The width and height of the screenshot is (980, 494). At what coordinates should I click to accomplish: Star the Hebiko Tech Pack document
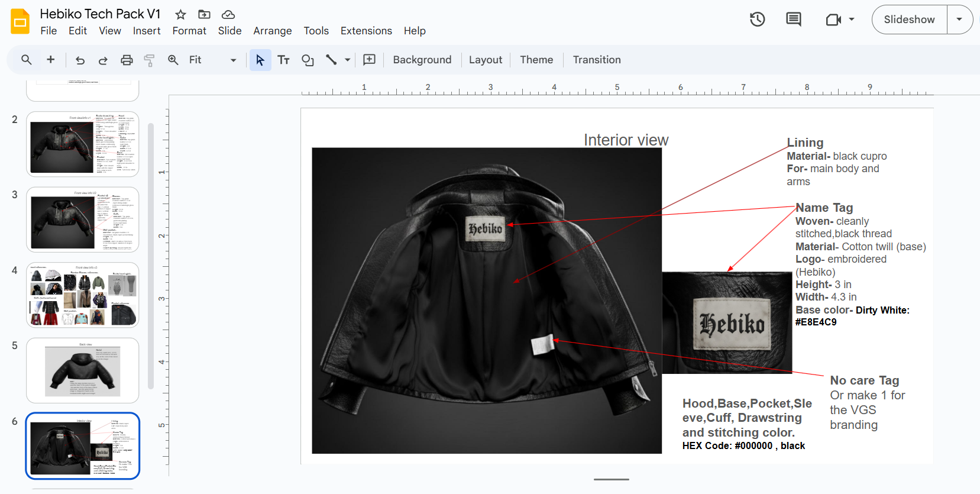point(180,14)
